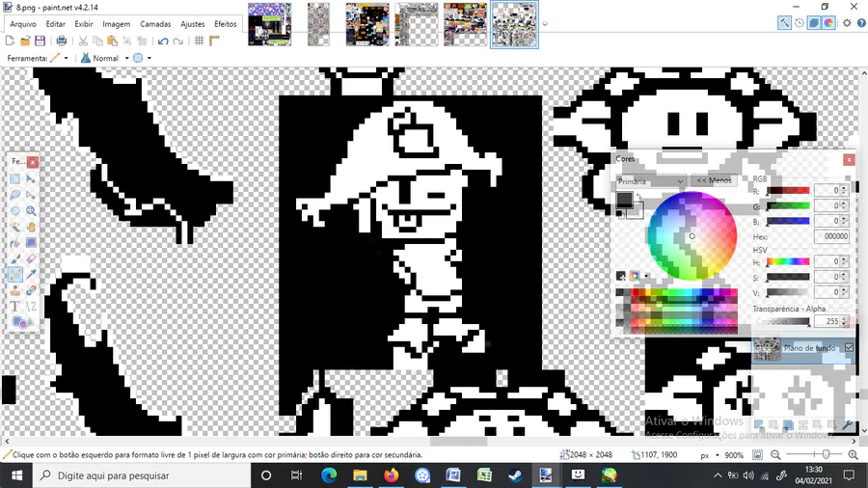Viewport: 868px width, 488px height.
Task: Select the Move Selected Pixels tool
Action: [31, 178]
